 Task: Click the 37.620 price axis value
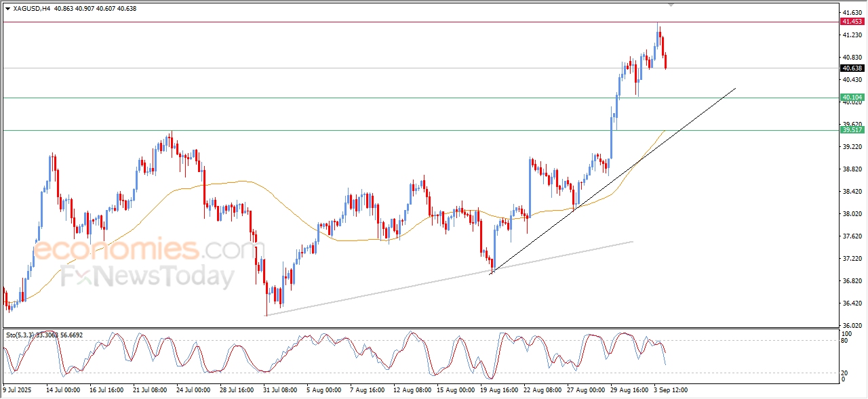[x=852, y=236]
